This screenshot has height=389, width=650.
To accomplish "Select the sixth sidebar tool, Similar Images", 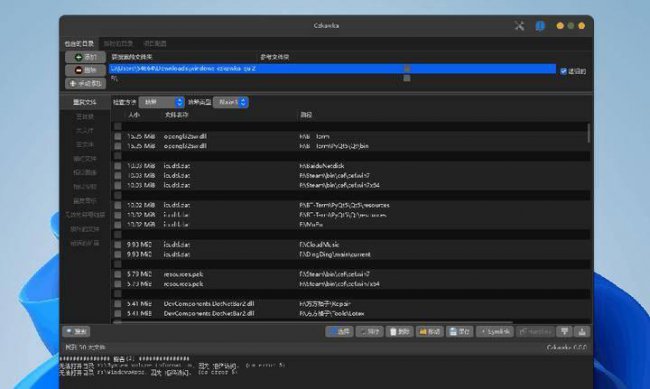I will pos(85,173).
